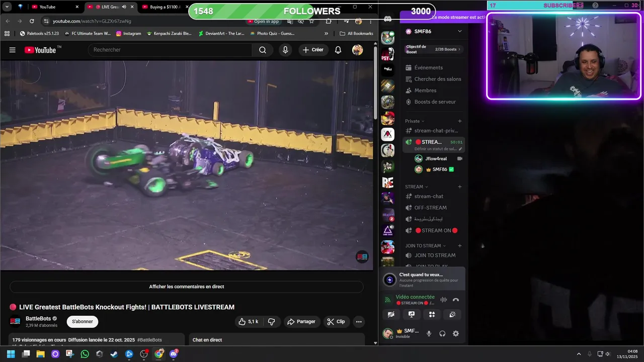
Task: Share your screen in Discord
Action: coord(412,314)
